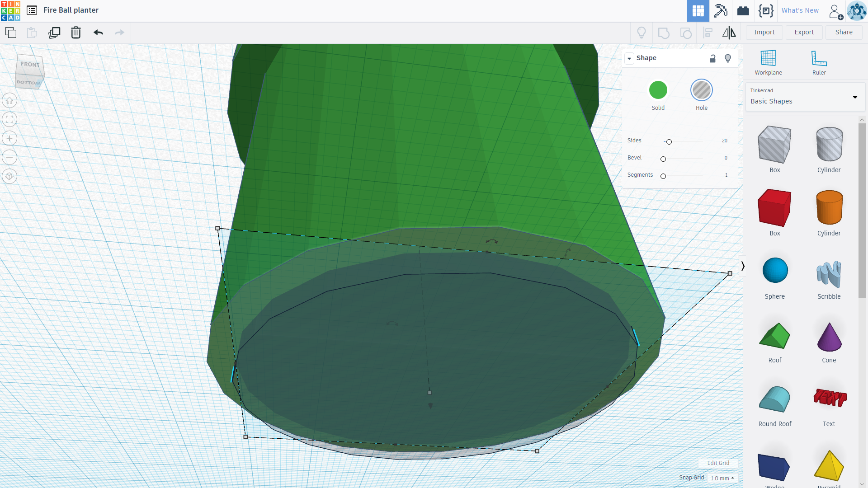Collapse the shapes sidebar chevron
The image size is (868, 488).
coord(742,266)
